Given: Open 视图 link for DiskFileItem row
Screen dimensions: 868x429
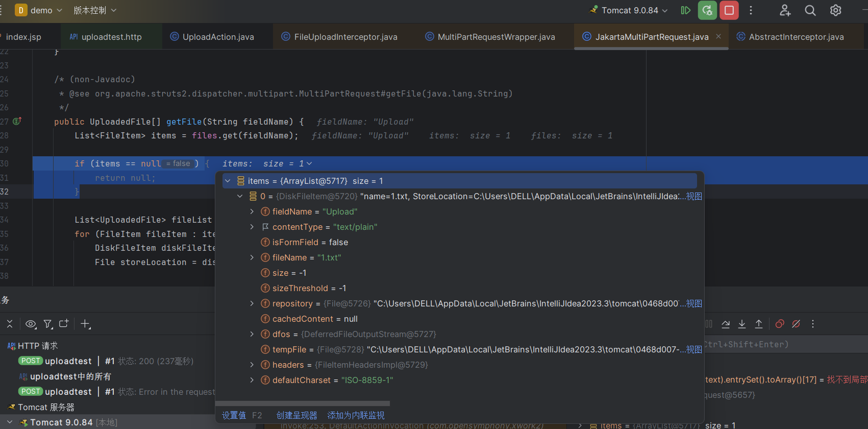Looking at the screenshot, I should click(x=694, y=196).
